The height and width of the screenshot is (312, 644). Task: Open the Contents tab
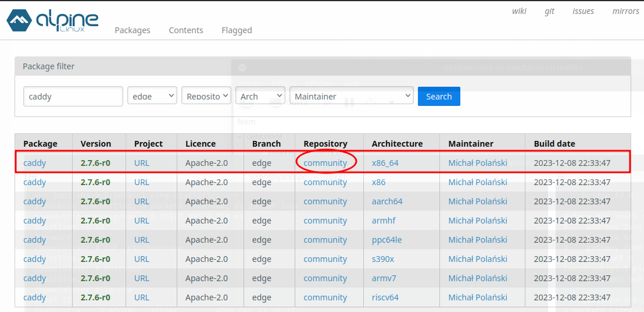186,30
